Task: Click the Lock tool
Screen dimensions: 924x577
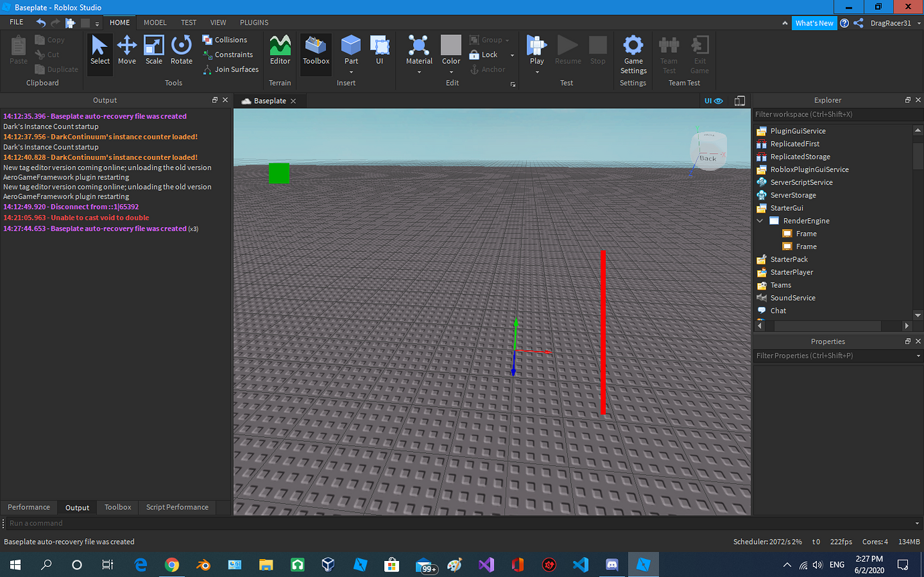Action: [x=483, y=55]
